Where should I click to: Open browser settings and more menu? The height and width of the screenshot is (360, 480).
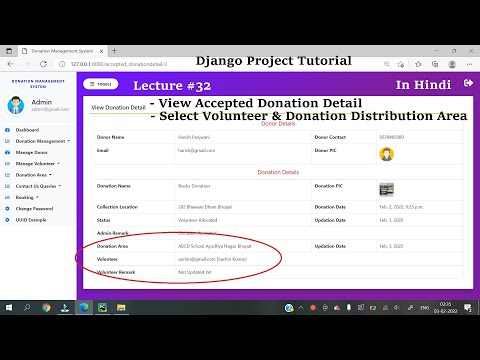tap(469, 64)
